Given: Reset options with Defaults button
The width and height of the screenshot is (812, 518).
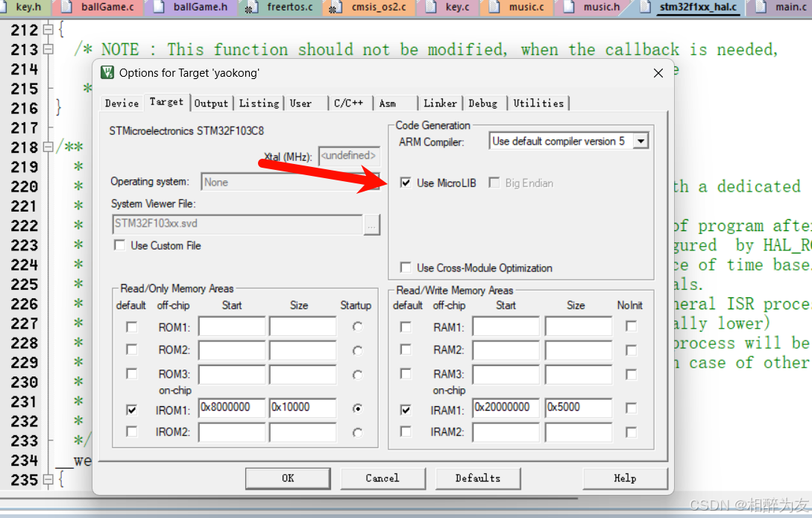Looking at the screenshot, I should pos(478,478).
